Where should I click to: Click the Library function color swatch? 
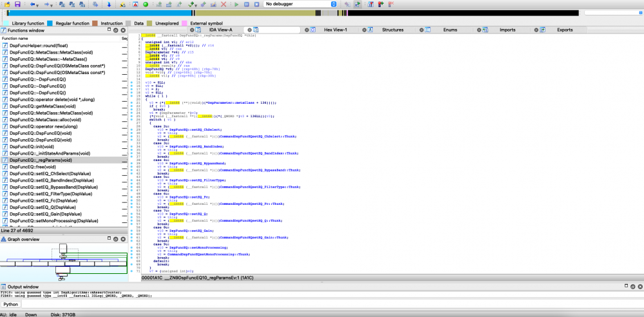coord(7,23)
